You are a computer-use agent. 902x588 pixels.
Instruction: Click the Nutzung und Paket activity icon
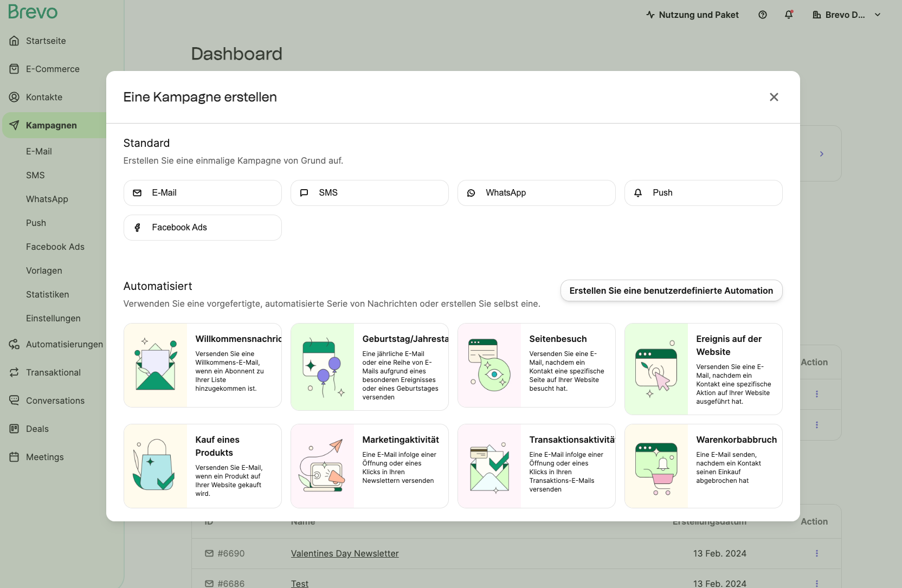[650, 15]
